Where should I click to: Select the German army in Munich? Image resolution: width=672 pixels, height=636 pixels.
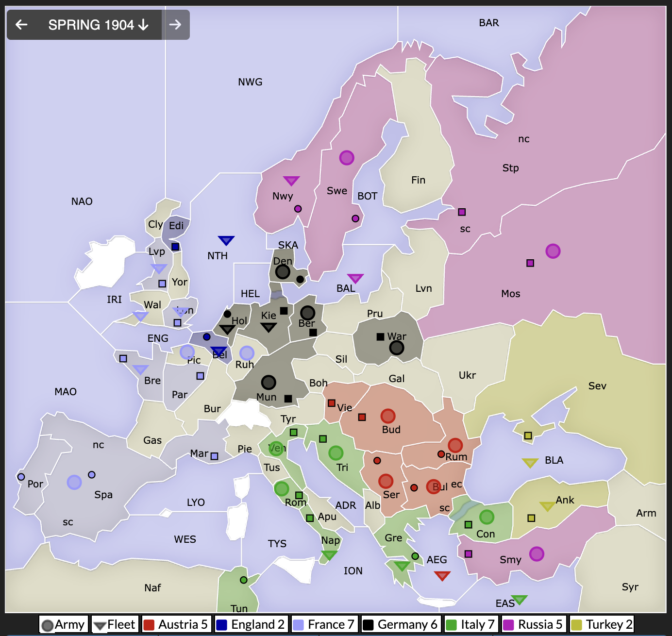[269, 383]
